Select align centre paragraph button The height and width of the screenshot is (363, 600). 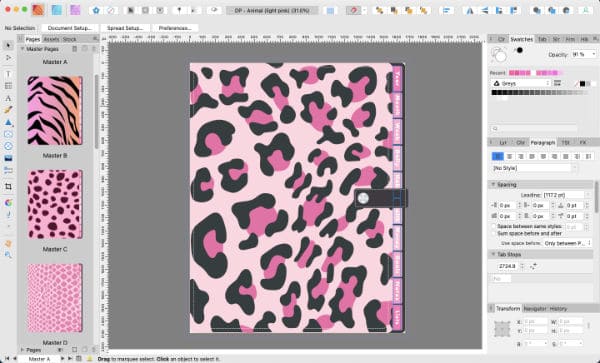[509, 156]
